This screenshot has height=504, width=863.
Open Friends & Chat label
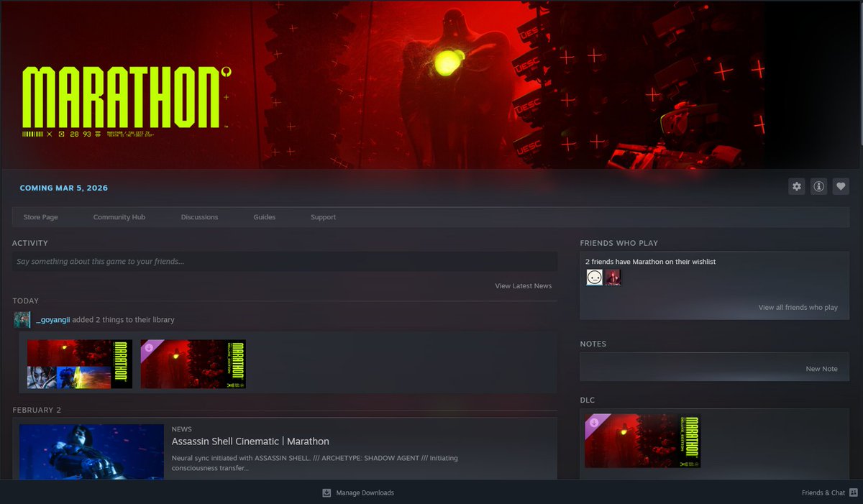[x=823, y=493]
